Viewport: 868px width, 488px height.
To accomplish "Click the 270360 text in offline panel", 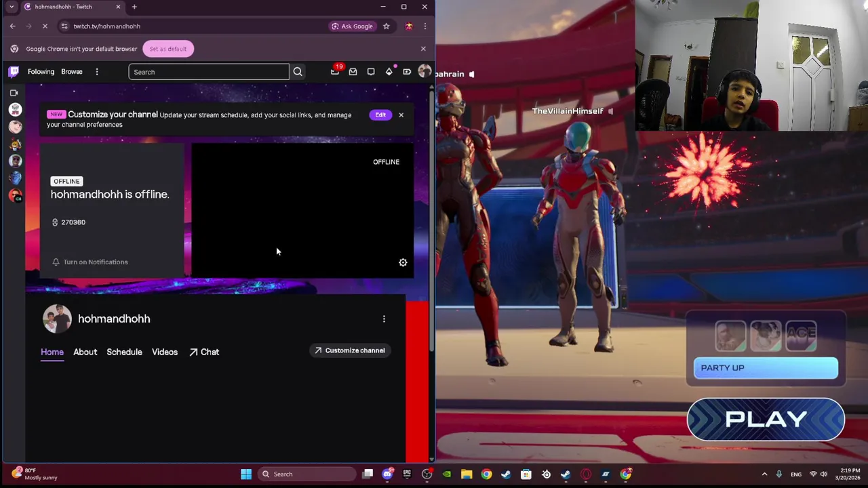I will tap(73, 222).
